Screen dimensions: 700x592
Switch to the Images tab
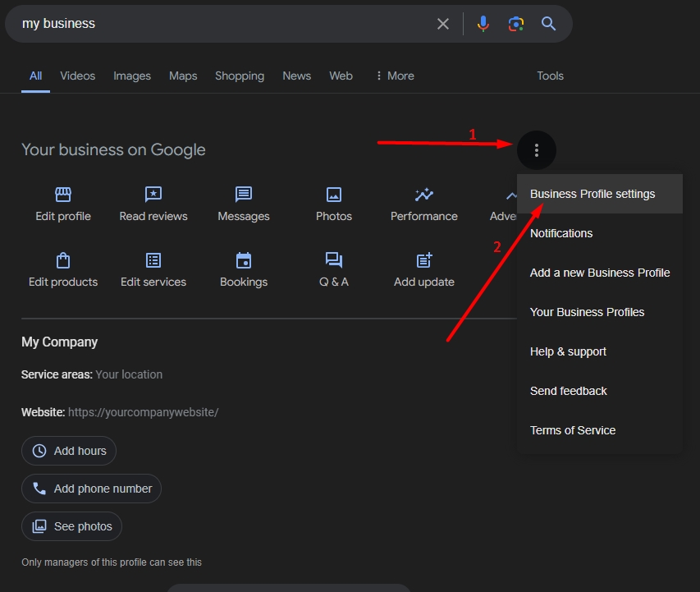pos(132,76)
